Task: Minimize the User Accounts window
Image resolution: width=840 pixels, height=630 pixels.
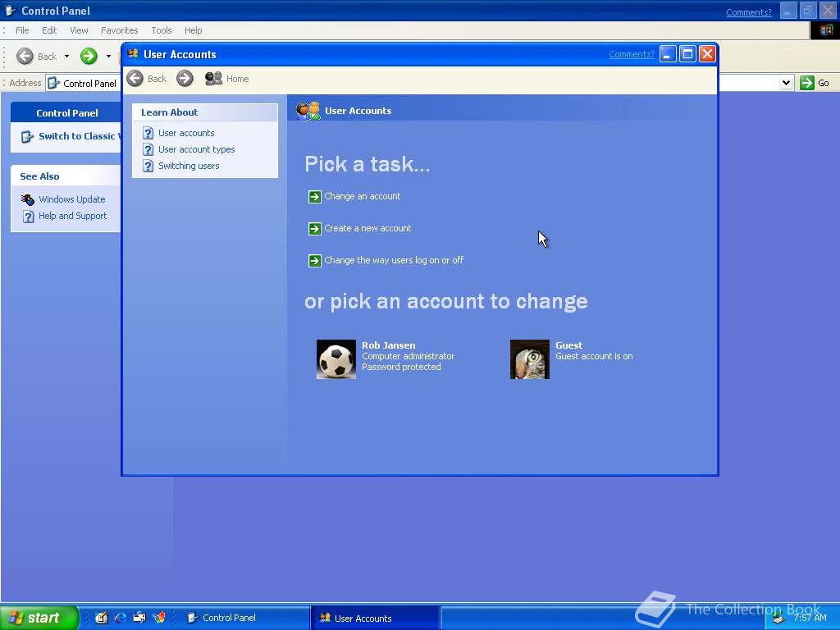Action: pos(668,54)
